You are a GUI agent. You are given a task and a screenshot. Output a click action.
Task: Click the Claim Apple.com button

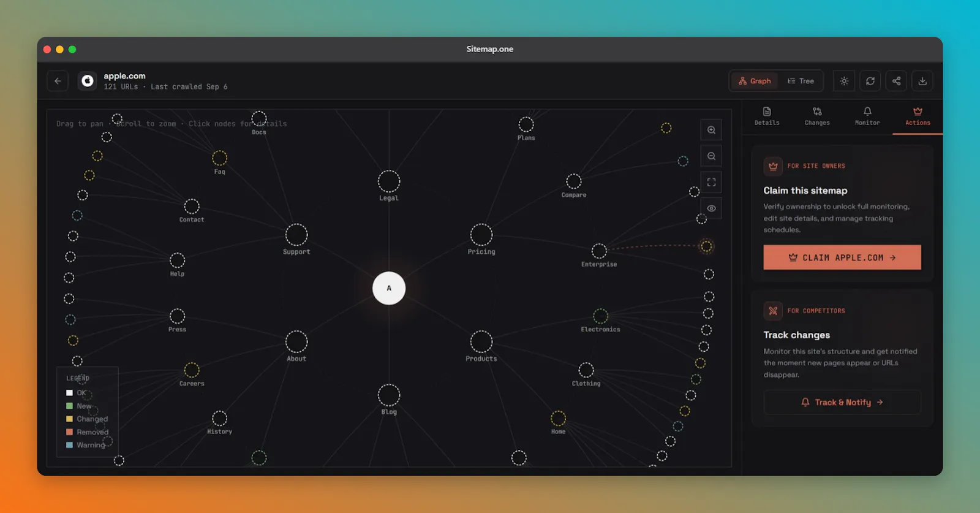click(x=842, y=257)
